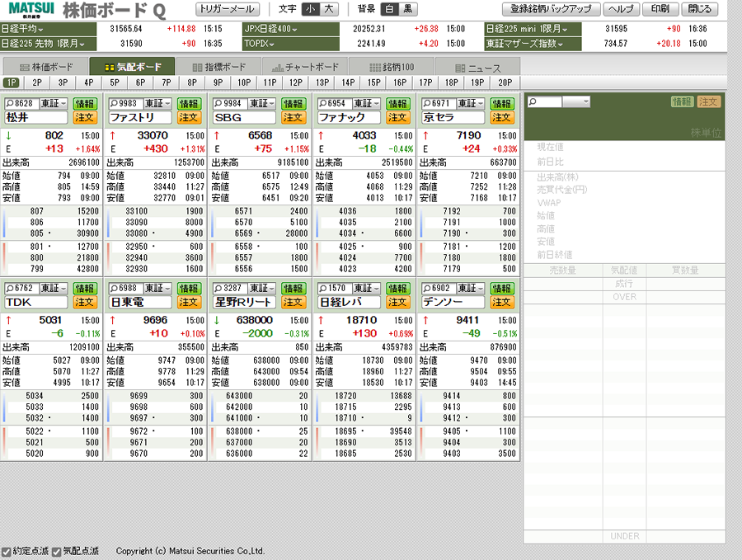The image size is (742, 560).
Task: Switch to the チャートボード tab
Action: click(x=305, y=67)
